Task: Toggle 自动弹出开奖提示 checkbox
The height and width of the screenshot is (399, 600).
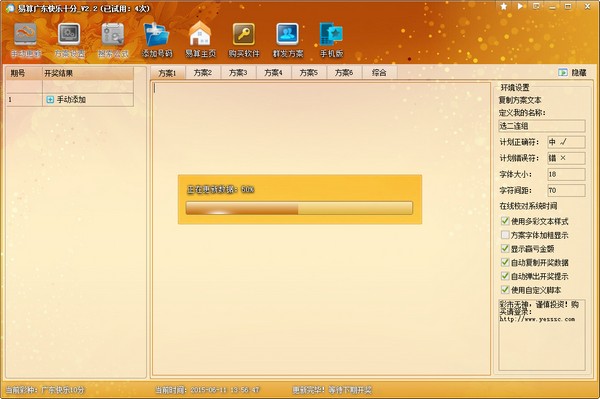Action: 505,276
